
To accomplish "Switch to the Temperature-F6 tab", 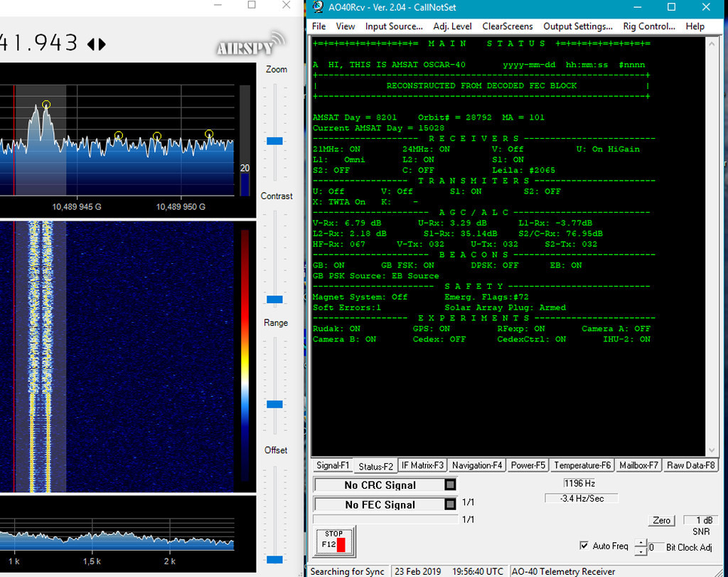I will [582, 465].
